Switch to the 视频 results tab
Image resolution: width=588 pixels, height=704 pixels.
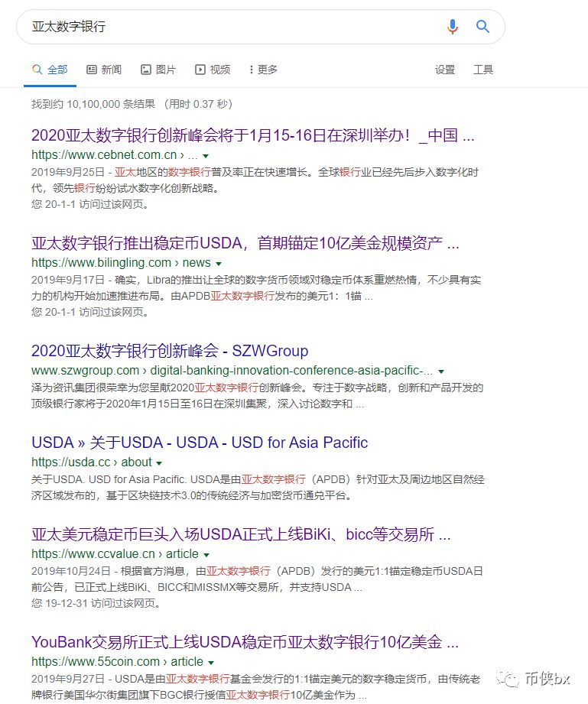(213, 70)
